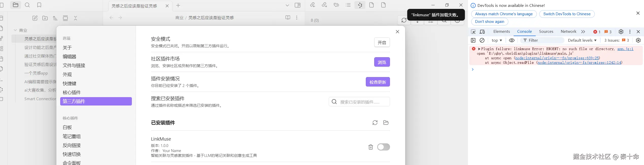
Task: Click 检查更新 button
Action: (x=378, y=82)
